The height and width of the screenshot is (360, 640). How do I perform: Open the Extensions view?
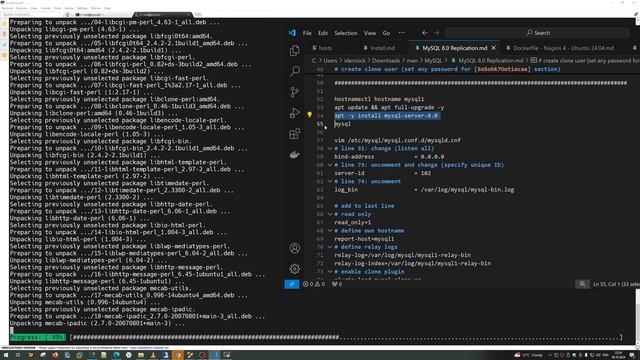(x=294, y=133)
